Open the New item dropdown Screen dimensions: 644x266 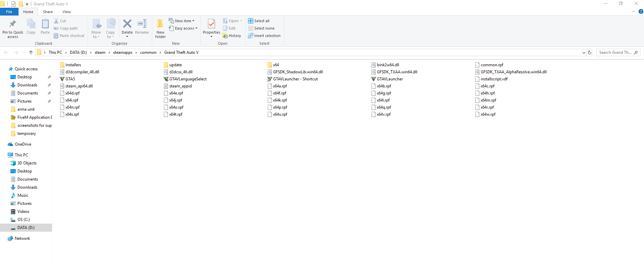tap(181, 21)
